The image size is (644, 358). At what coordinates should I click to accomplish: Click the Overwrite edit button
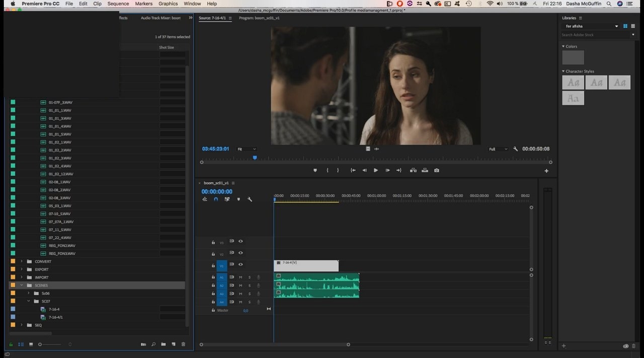coord(425,170)
